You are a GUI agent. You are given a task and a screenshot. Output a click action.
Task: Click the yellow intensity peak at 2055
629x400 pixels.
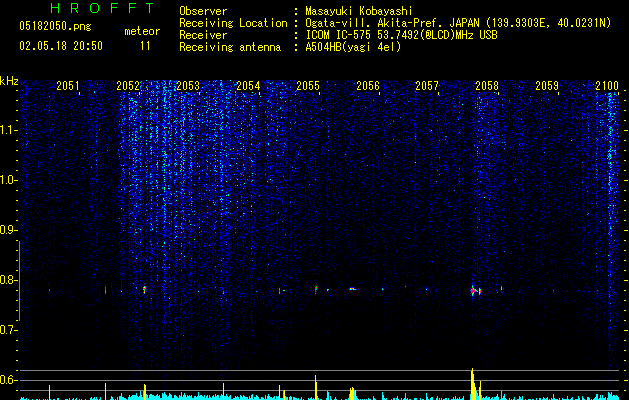coord(316,387)
